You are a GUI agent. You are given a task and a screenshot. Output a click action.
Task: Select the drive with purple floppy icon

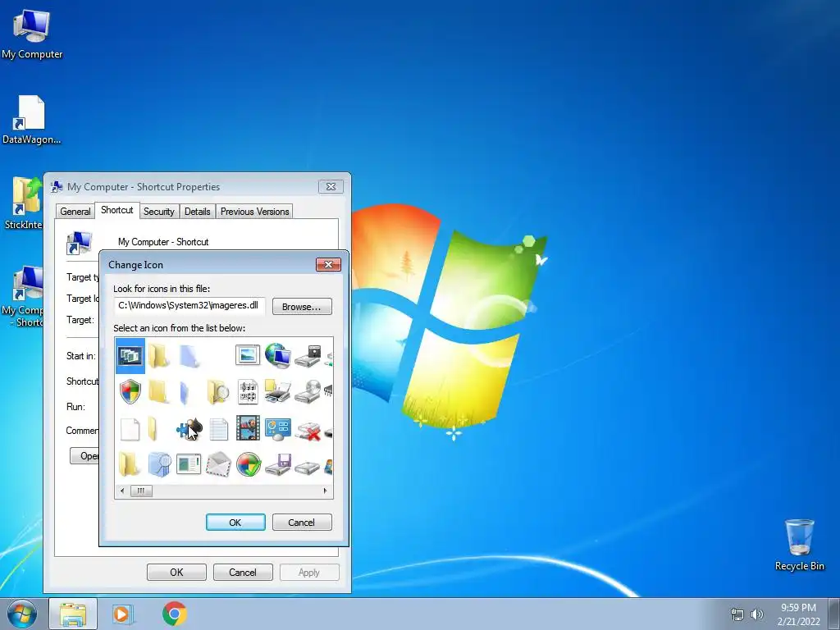pos(277,464)
